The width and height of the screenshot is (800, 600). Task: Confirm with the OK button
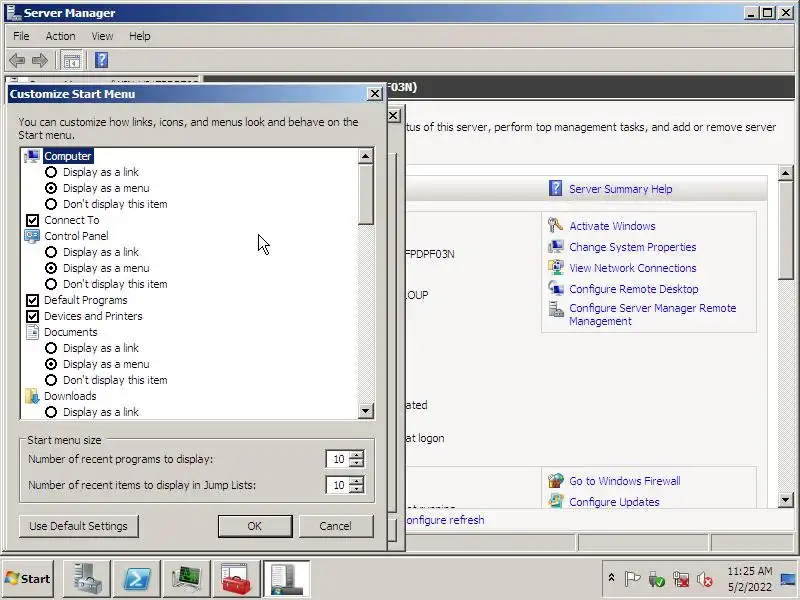255,526
